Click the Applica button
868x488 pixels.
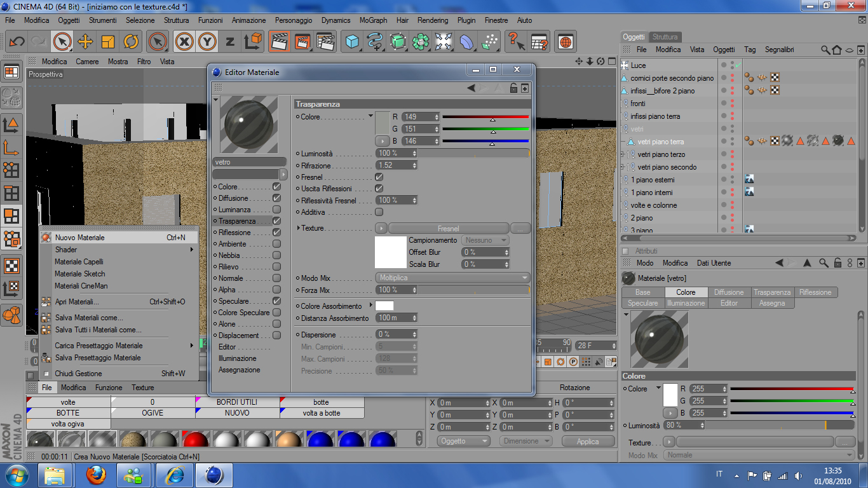pyautogui.click(x=588, y=441)
